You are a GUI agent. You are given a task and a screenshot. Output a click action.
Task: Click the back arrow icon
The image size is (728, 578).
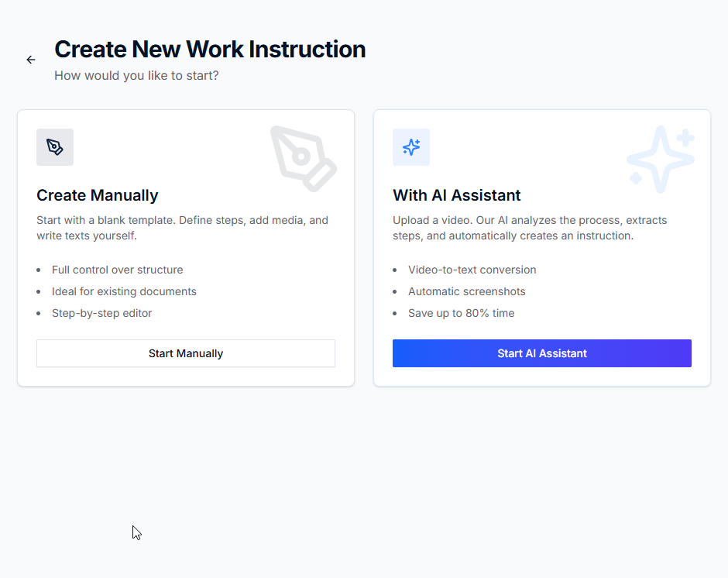coord(31,60)
